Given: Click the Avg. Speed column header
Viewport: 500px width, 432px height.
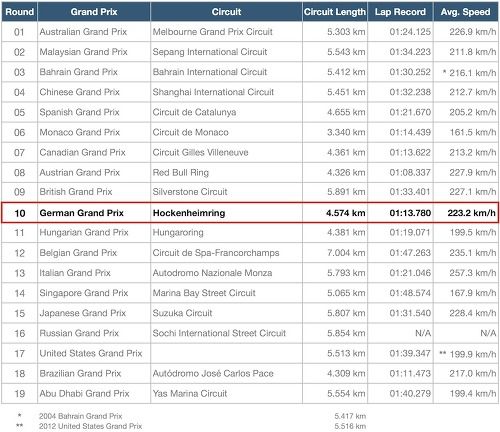Looking at the screenshot, I should click(466, 12).
